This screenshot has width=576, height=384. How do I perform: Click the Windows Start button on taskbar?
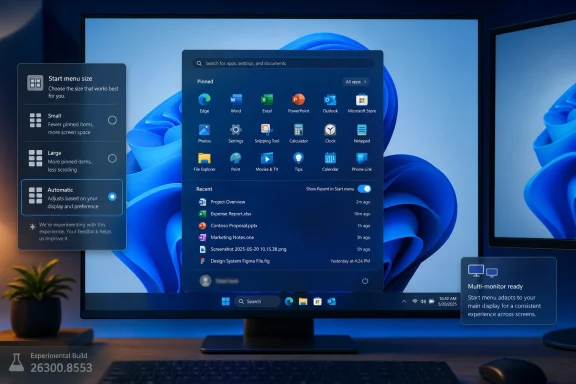(226, 301)
